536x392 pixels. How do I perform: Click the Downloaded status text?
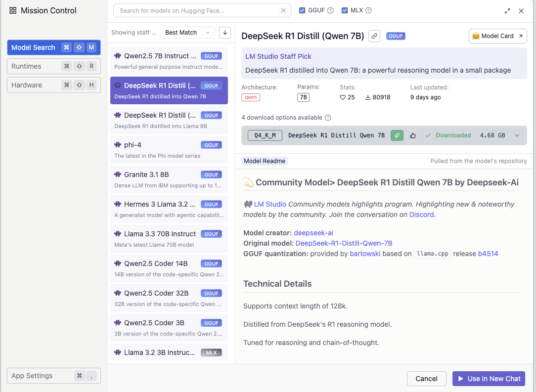(453, 135)
